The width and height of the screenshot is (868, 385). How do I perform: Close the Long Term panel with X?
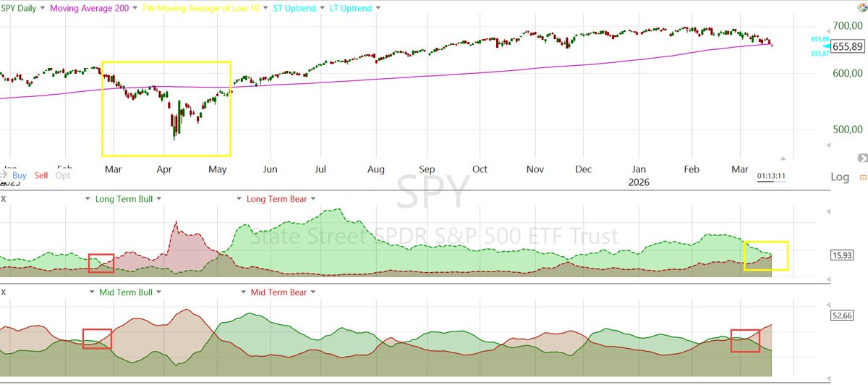3,198
